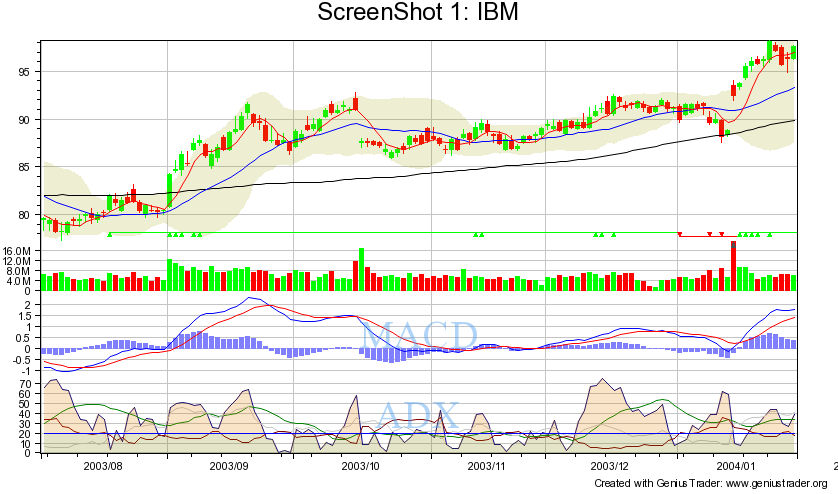Click the ADX watermark label
Screen dimensions: 838x494
[x=418, y=414]
